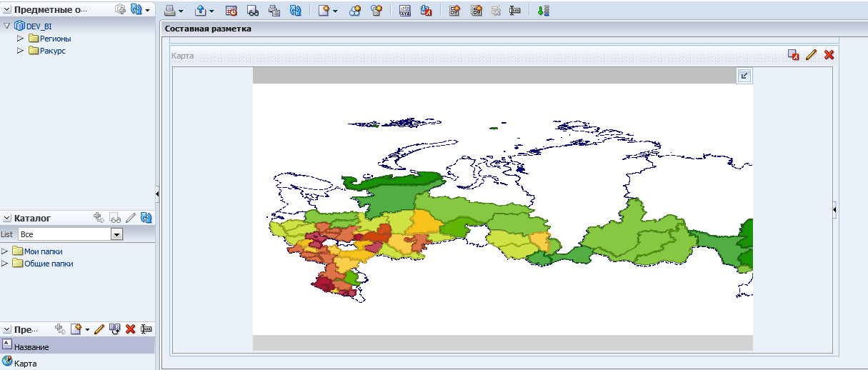Delete the Карта view with the red X
This screenshot has width=868, height=370.
tap(829, 55)
